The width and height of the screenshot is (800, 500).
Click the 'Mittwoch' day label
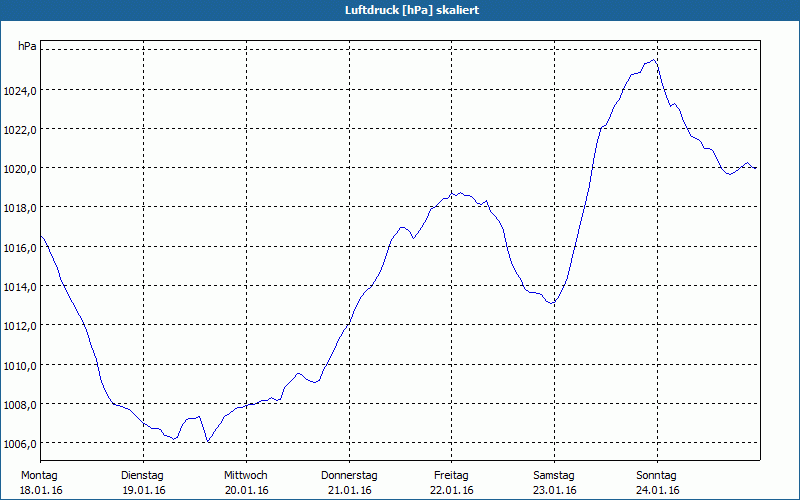point(245,476)
